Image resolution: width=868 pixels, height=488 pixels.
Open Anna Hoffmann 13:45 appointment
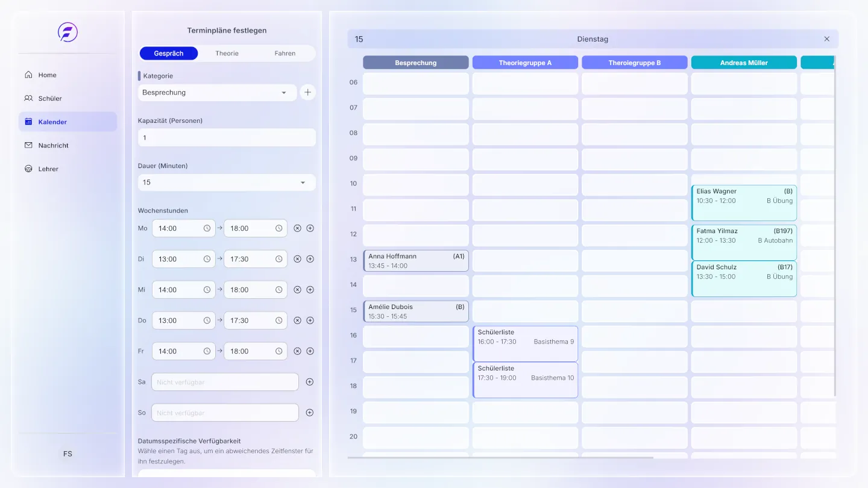click(x=416, y=261)
